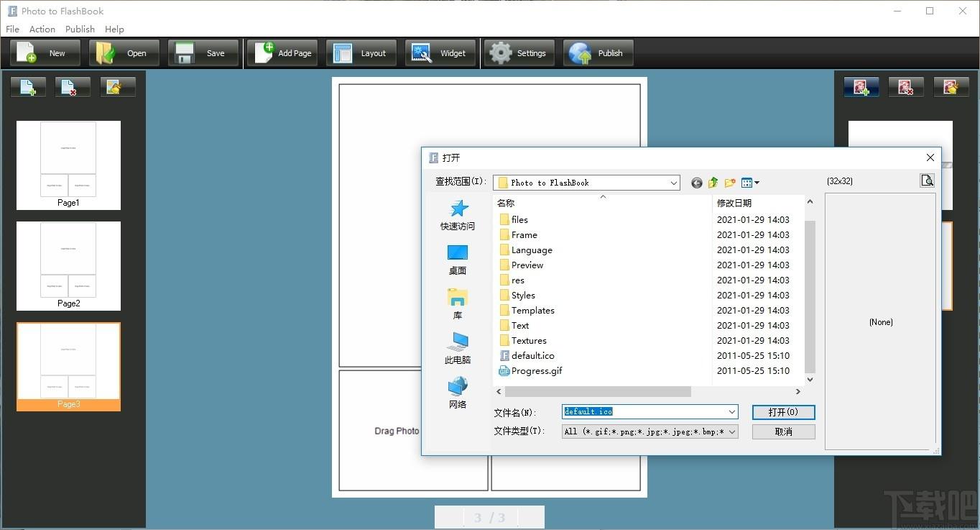Image resolution: width=980 pixels, height=530 pixels.
Task: Go to Desktop (桌面) location
Action: 458,260
